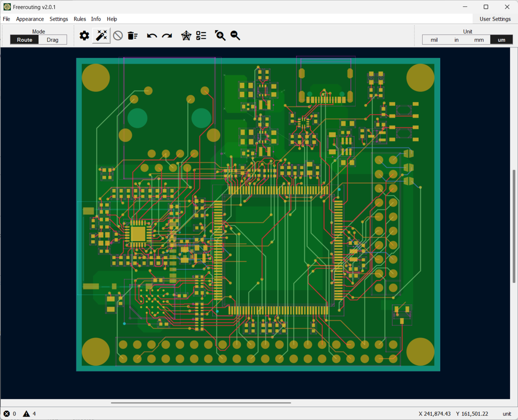This screenshot has height=420, width=518.
Task: Set the unit to mil
Action: click(x=434, y=40)
